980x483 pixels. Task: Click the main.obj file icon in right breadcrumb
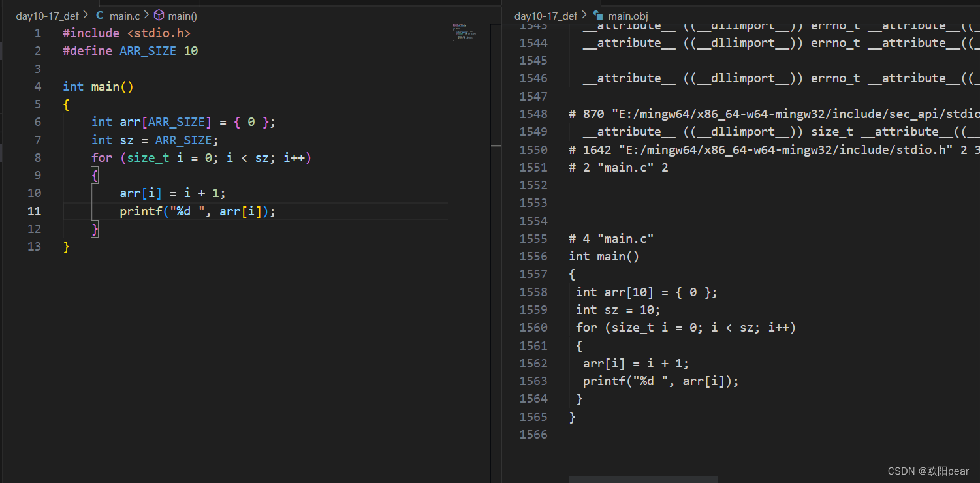pos(597,16)
